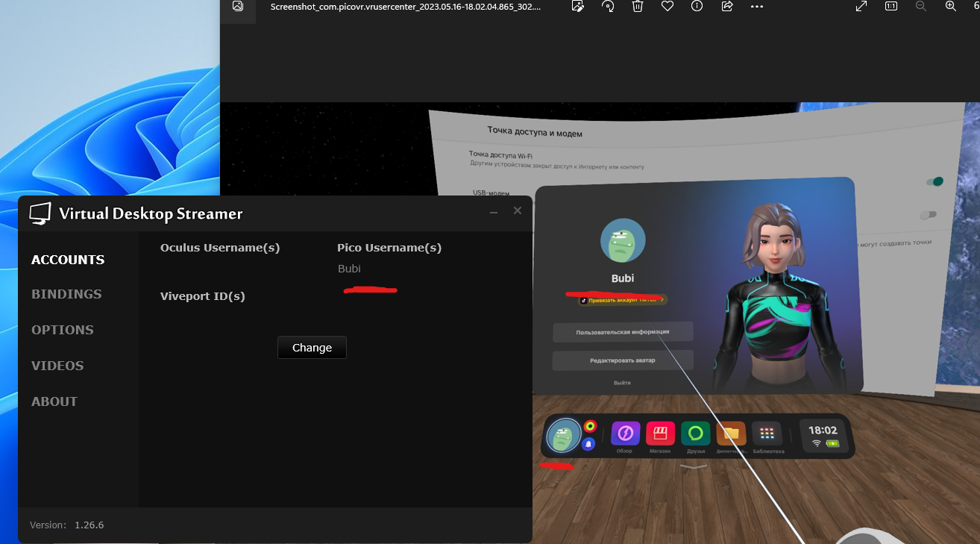Click the Wi-Fi status icon in the dock
The width and height of the screenshot is (980, 544).
point(817,443)
